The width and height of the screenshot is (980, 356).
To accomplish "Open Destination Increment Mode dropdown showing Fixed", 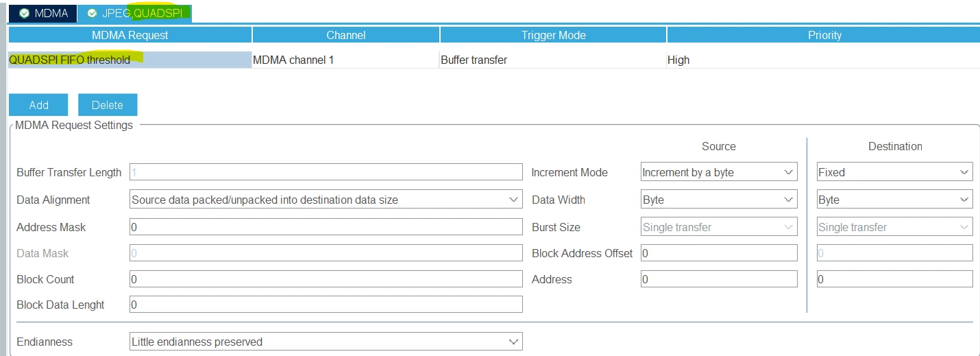I will point(895,172).
